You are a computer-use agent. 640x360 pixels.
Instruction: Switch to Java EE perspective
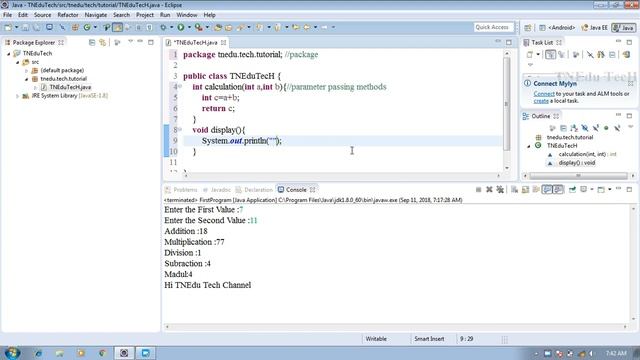click(594, 28)
